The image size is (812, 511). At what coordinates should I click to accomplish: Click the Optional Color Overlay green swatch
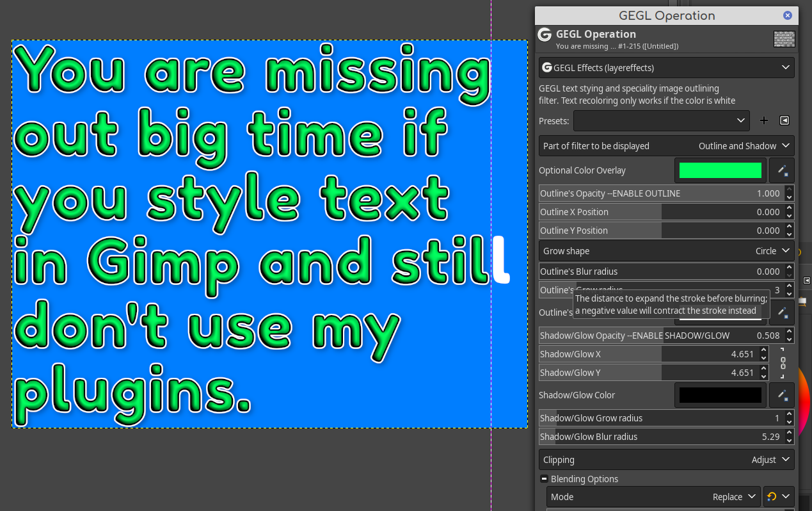point(720,170)
